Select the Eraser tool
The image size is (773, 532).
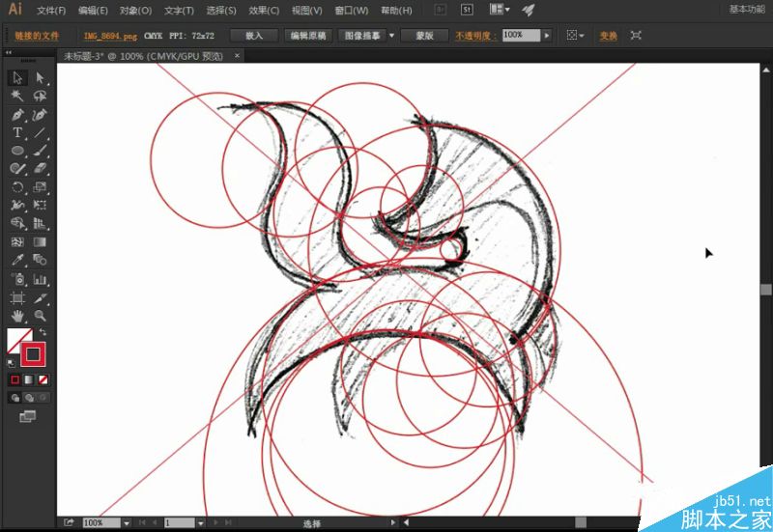(x=40, y=168)
